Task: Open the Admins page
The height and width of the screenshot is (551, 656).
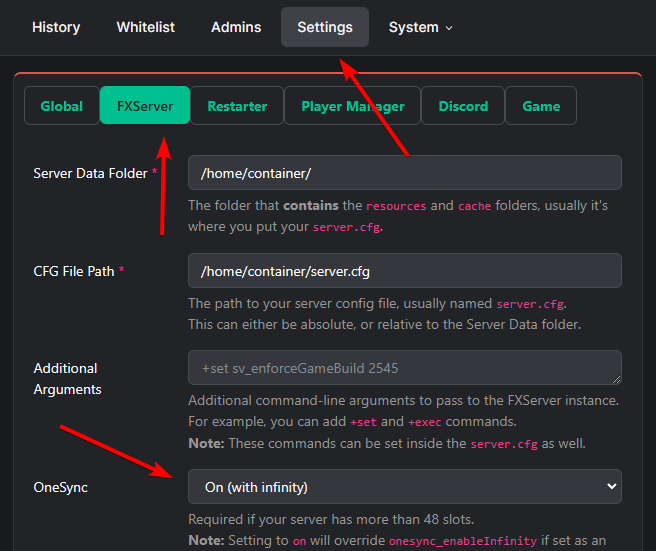Action: pyautogui.click(x=236, y=27)
